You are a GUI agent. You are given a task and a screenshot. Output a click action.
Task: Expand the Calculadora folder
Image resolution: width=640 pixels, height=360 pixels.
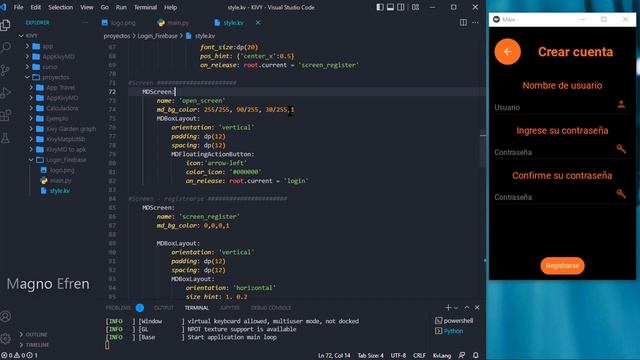click(31, 108)
